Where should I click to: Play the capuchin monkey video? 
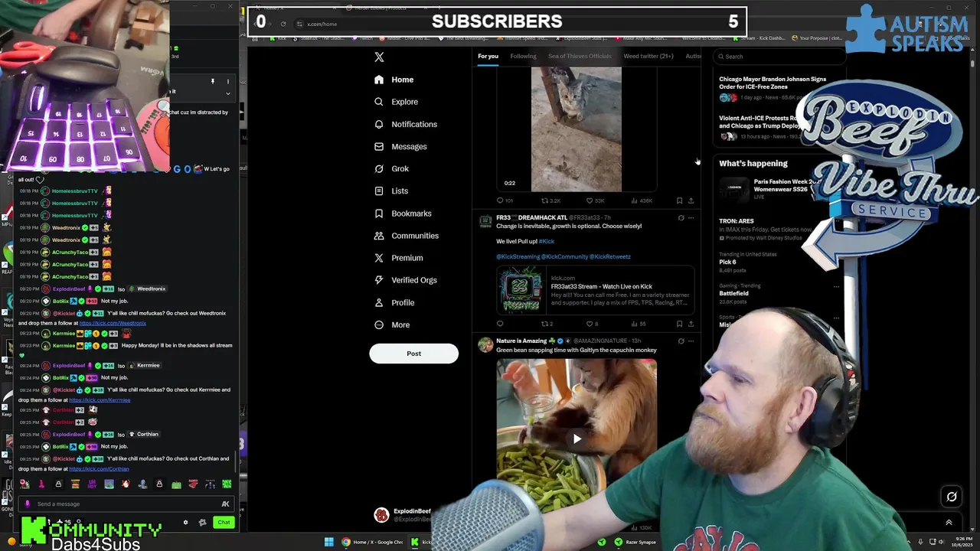coord(577,439)
